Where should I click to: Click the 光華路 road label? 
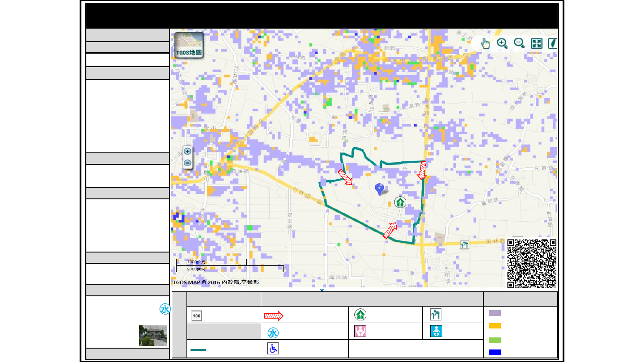[544, 168]
